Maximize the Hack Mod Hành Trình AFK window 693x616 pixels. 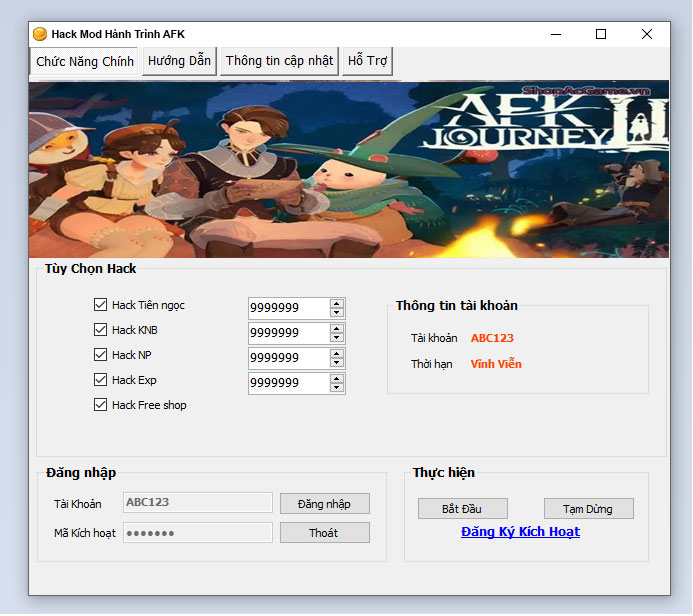pos(601,34)
